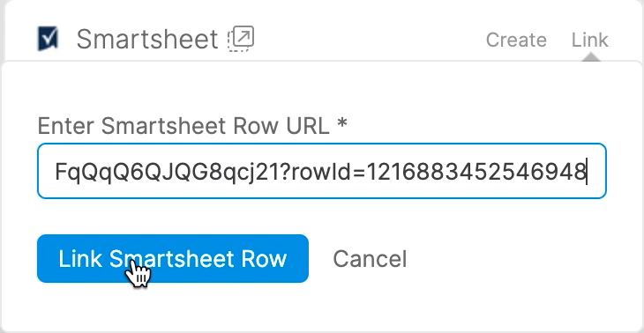
Task: Click the 'FqQqQ6QJQG8qcj21' part of the URL
Action: 168,172
